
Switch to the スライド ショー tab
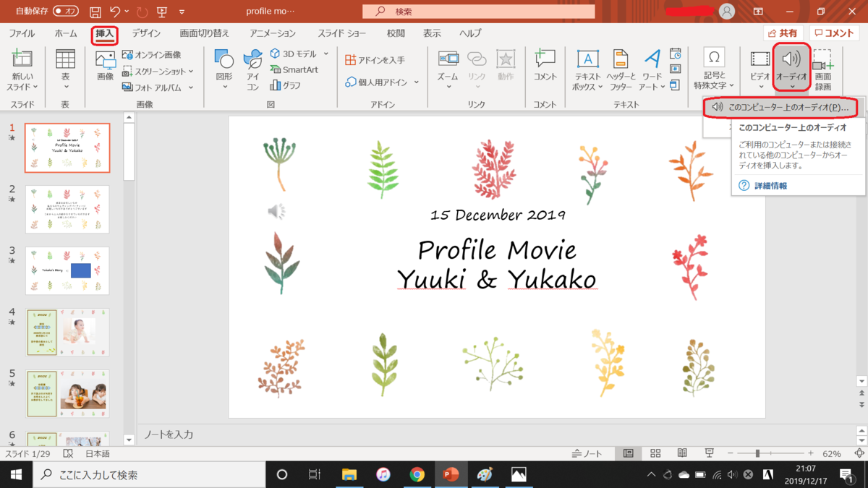(341, 33)
